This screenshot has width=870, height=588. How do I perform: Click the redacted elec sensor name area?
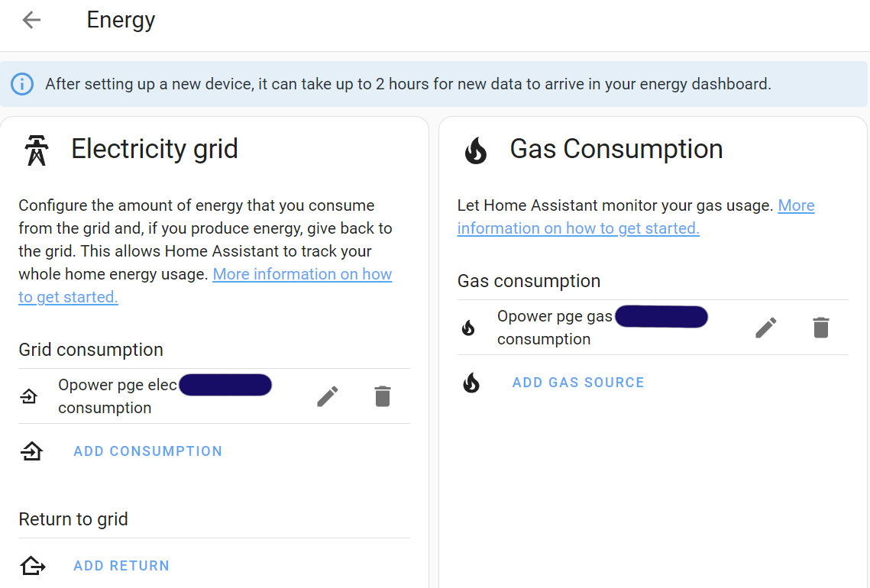(225, 384)
